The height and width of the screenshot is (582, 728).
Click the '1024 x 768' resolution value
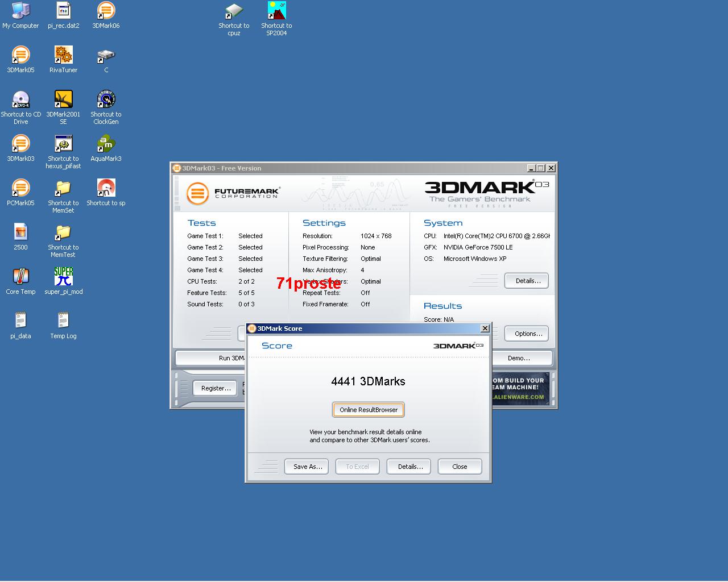point(376,236)
